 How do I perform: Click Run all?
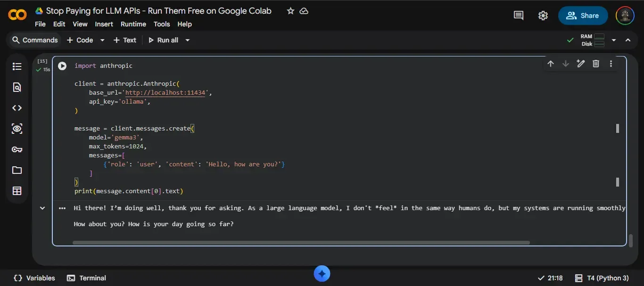tap(163, 40)
